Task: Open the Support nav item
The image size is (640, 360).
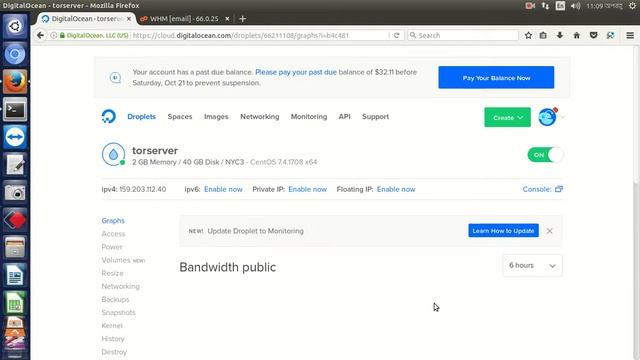Action: (x=375, y=117)
